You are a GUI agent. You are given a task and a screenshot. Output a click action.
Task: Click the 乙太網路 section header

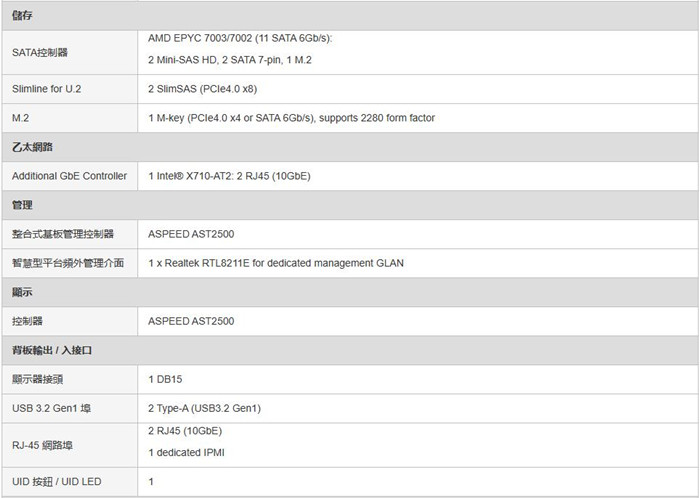coord(32,147)
